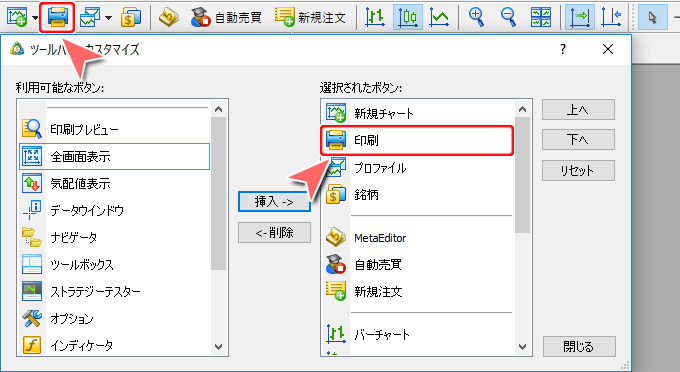Click the 下へ button

(578, 140)
